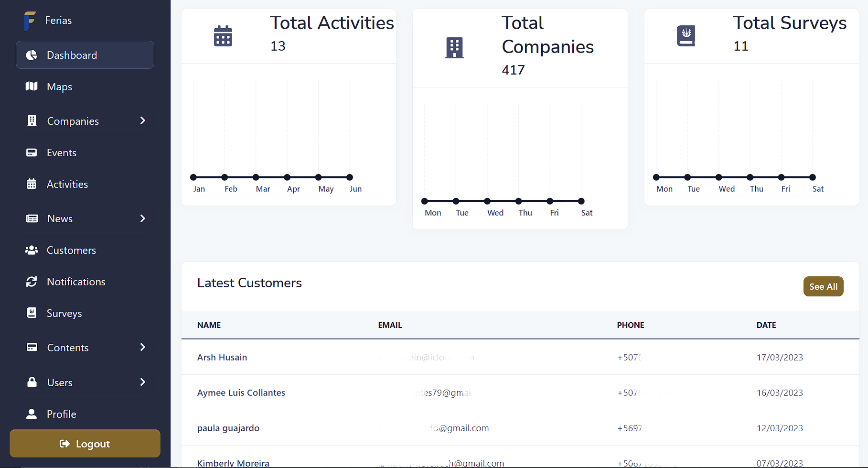Click the Ferias logo icon
The width and height of the screenshot is (868, 468).
tap(30, 21)
